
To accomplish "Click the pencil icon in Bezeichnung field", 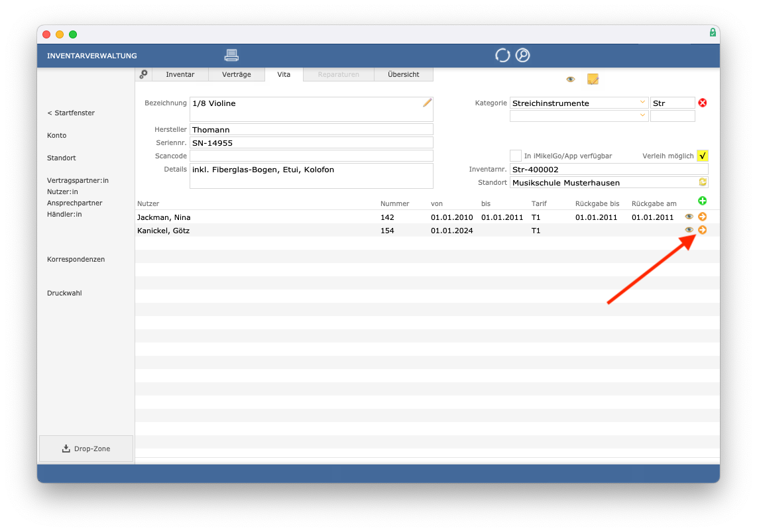I will click(428, 103).
